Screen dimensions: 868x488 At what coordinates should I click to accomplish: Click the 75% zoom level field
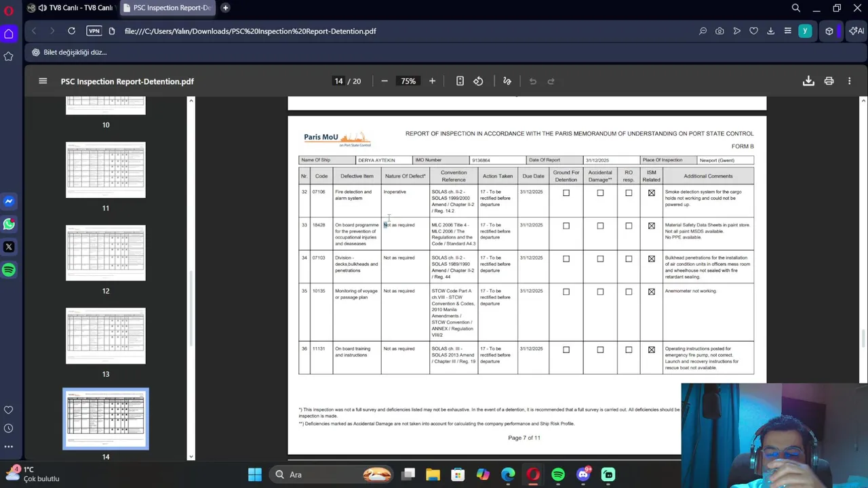coord(408,81)
